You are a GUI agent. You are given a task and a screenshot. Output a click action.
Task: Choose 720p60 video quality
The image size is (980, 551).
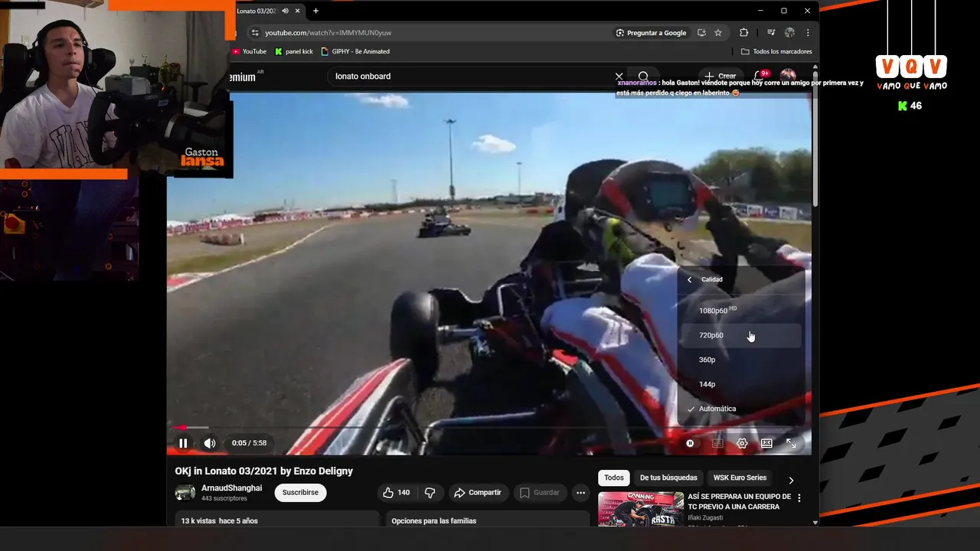(740, 335)
